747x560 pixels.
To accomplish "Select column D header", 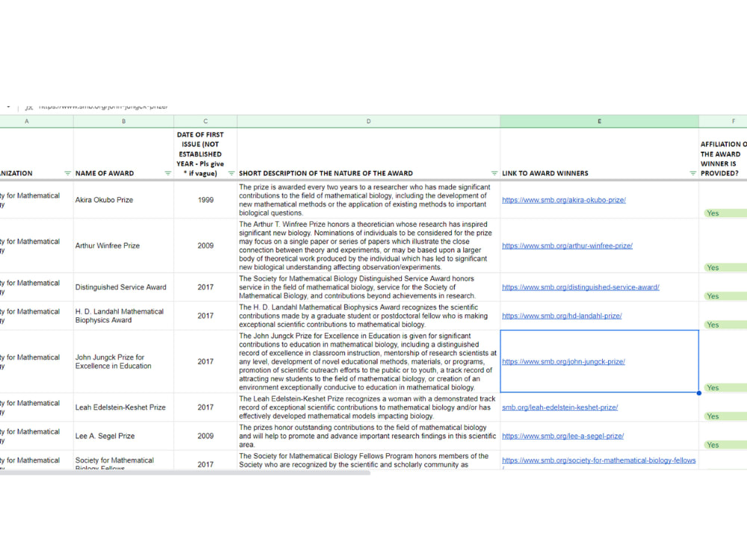I will coord(368,122).
